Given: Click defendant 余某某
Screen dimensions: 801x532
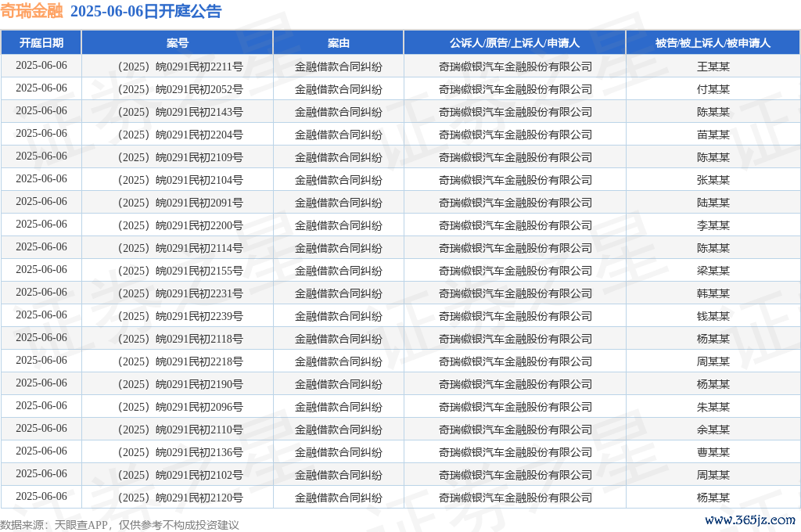Looking at the screenshot, I should tap(713, 430).
